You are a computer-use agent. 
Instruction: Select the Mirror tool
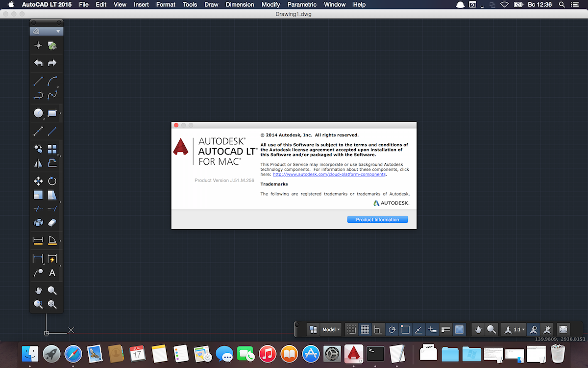[38, 163]
